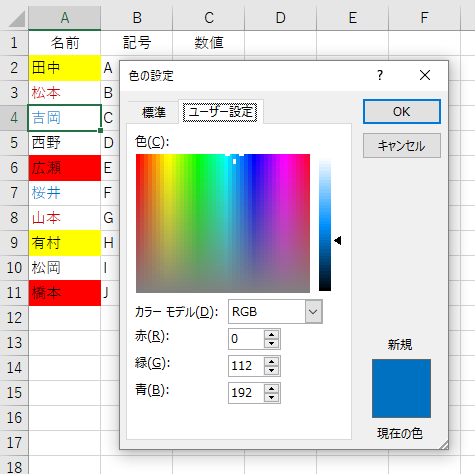This screenshot has height=474, width=475.
Task: Switch to the 標準 tab
Action: (154, 112)
